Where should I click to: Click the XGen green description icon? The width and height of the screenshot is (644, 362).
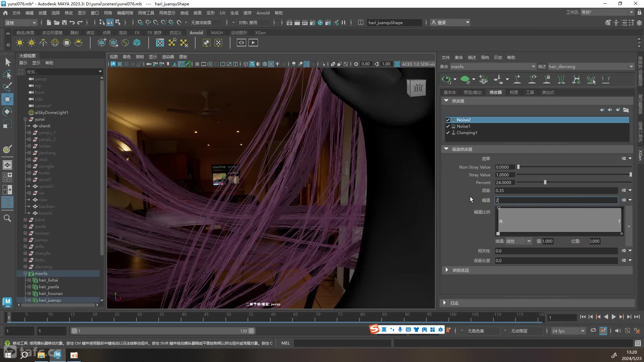coord(465,79)
